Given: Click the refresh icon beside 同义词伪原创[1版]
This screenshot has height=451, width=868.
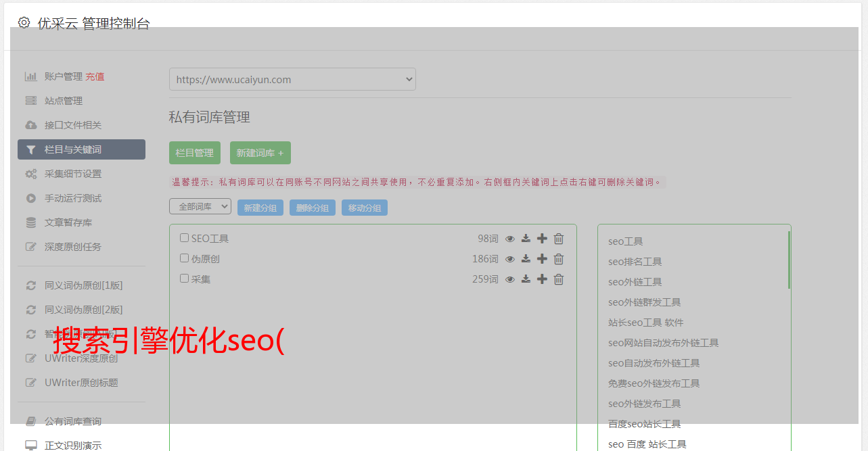Looking at the screenshot, I should (x=30, y=285).
